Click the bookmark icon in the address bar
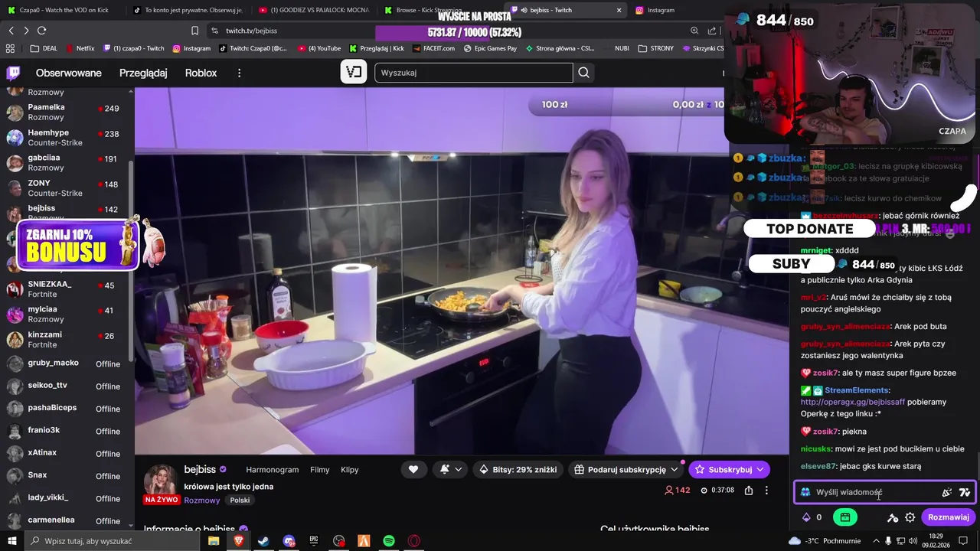Screen dimensions: 980x551 [194, 31]
